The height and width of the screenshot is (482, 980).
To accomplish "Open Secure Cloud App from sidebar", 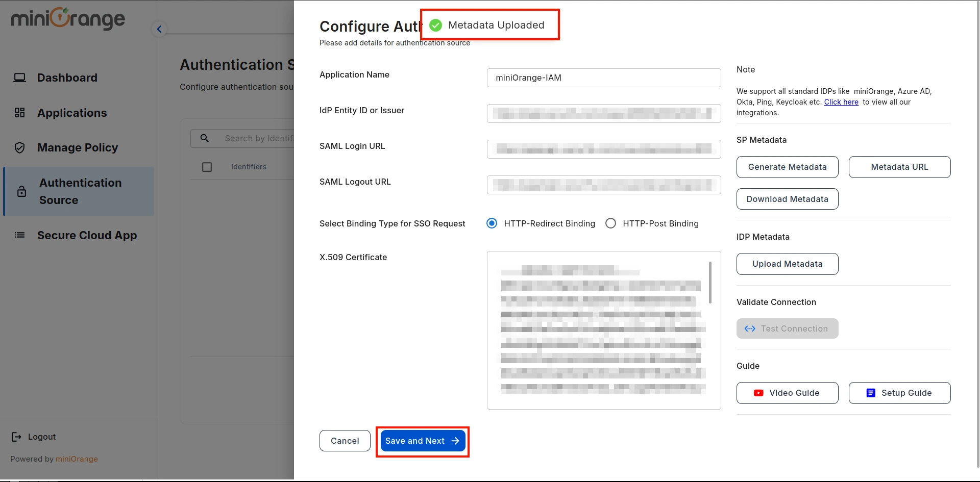I will [x=20, y=235].
